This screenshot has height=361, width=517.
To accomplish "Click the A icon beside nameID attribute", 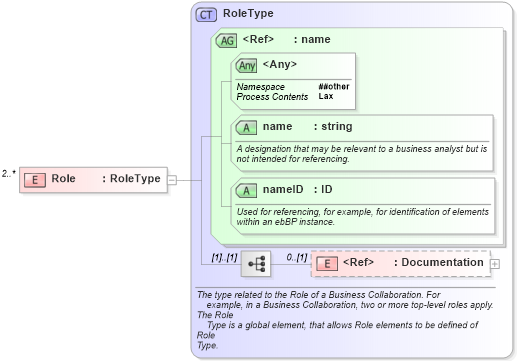I will [x=246, y=191].
